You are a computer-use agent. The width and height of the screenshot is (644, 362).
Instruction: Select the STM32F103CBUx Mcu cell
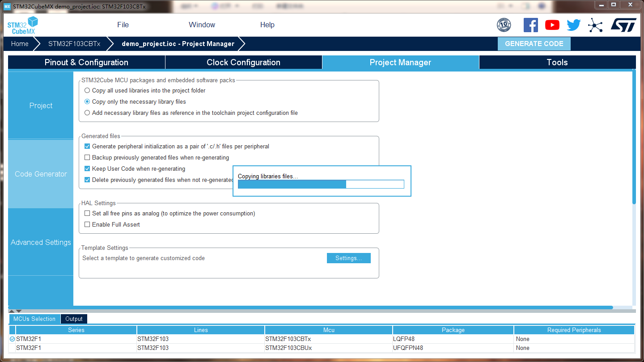coord(329,348)
